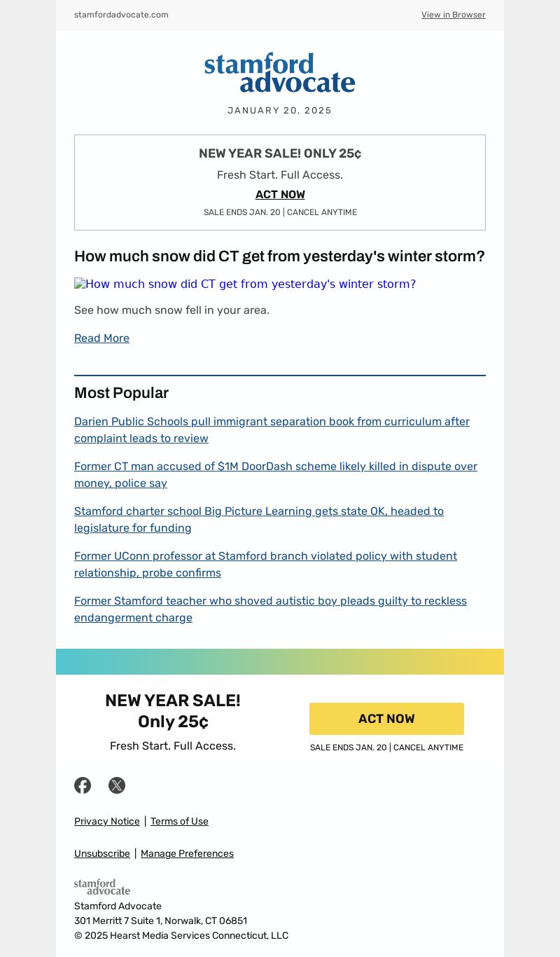Viewport: 560px width, 957px height.
Task: Open the Stamford teacher guilty plea article
Action: (270, 609)
